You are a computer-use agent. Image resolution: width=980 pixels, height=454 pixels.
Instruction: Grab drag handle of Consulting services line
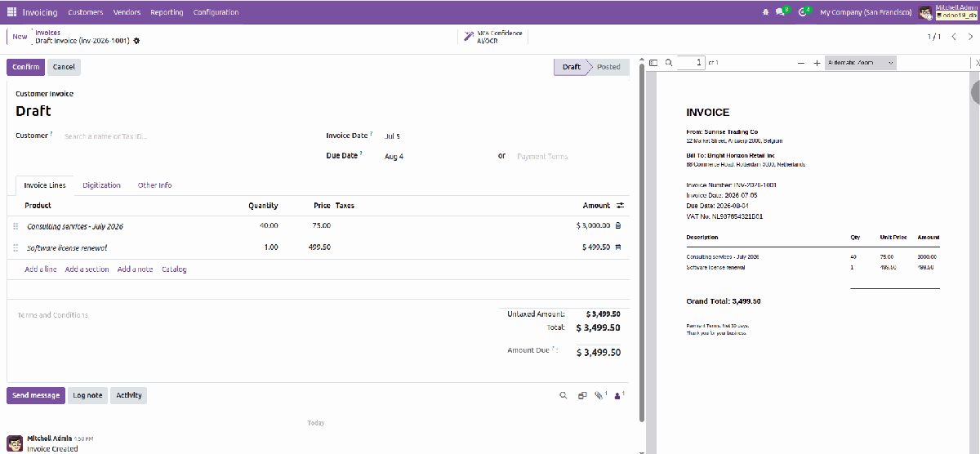point(16,226)
